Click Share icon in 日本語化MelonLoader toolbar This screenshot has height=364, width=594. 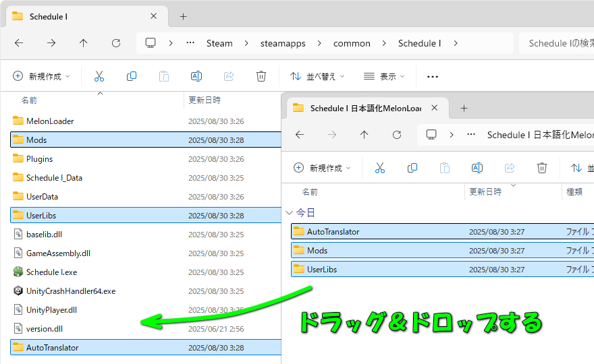click(510, 168)
